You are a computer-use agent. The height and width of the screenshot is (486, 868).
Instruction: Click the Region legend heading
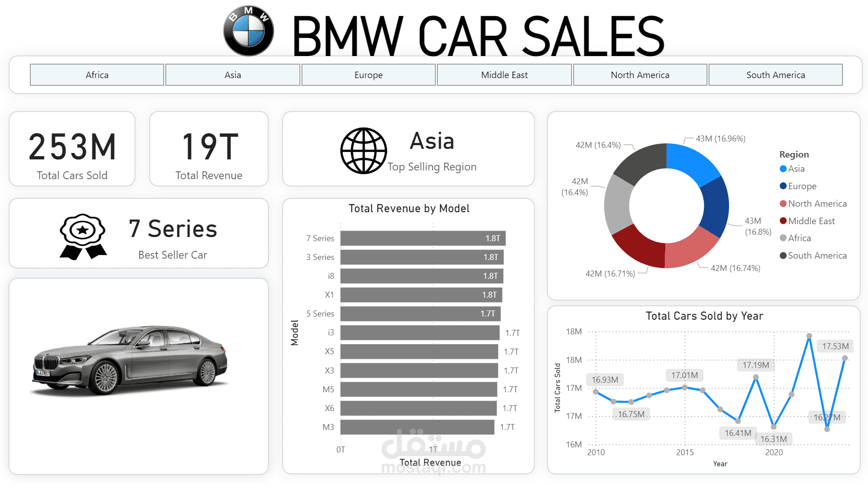point(794,154)
